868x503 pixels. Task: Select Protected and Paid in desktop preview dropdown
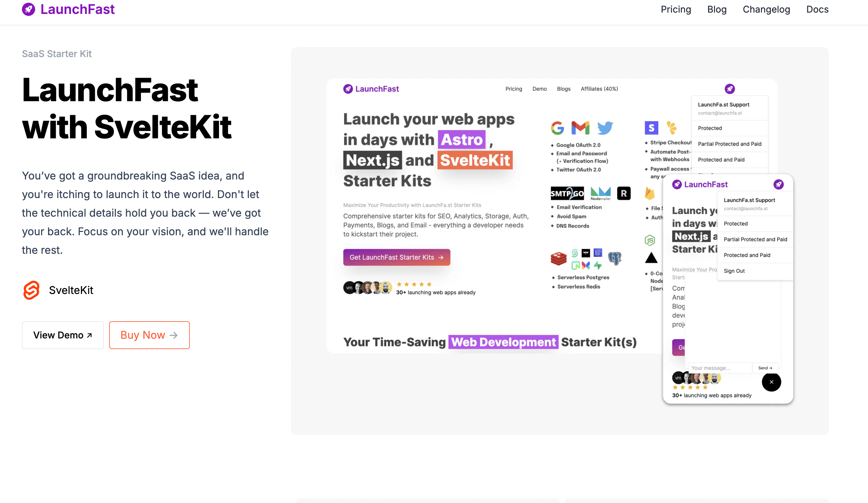coord(730,160)
